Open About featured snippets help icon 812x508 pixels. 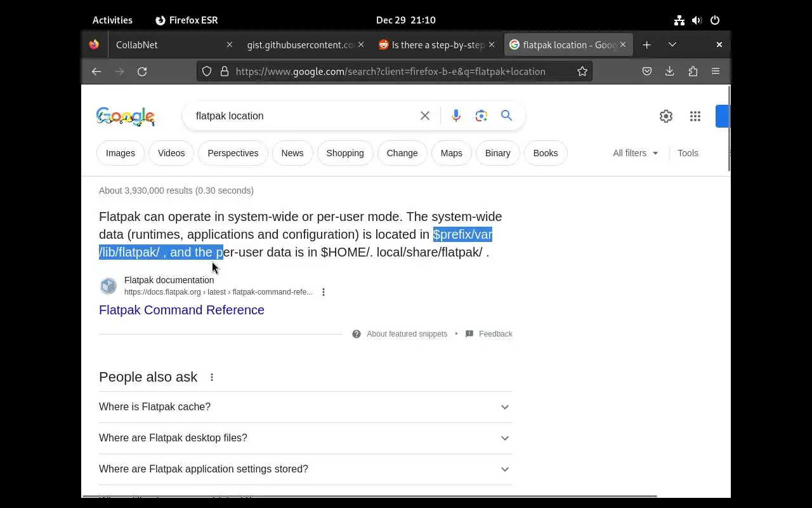coord(357,334)
